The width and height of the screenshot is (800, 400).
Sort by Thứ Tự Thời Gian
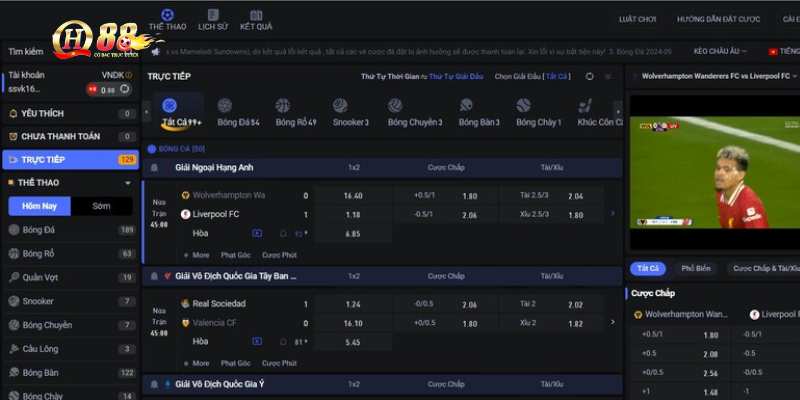tap(390, 77)
